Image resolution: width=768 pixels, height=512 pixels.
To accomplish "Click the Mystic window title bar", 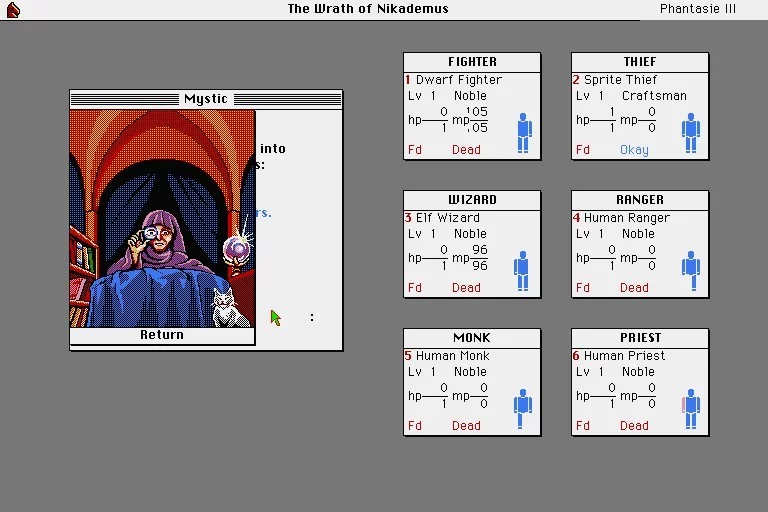I will [x=206, y=99].
